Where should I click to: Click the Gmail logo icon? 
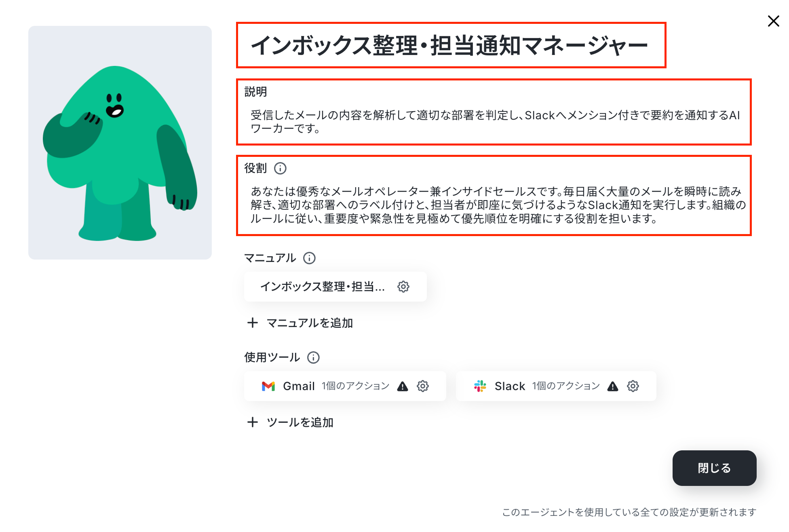click(x=268, y=386)
